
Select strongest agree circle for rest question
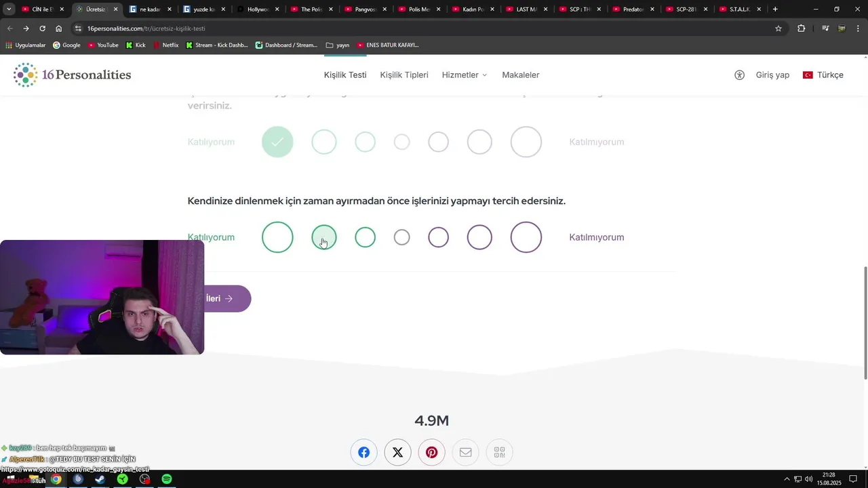tap(277, 237)
